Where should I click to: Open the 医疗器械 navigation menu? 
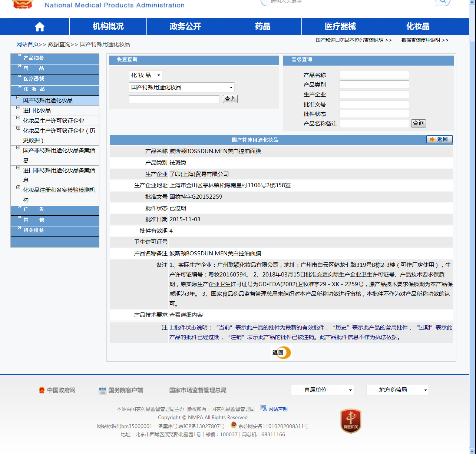340,27
